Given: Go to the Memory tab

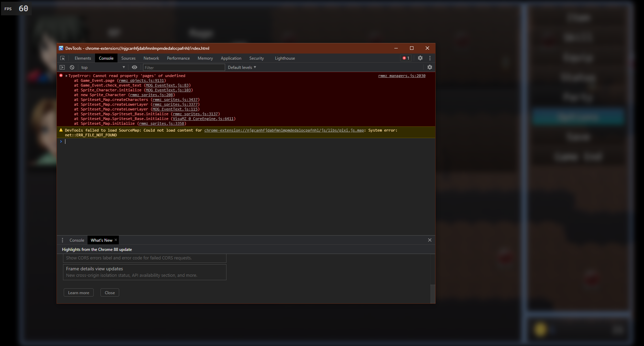Looking at the screenshot, I should [x=205, y=58].
